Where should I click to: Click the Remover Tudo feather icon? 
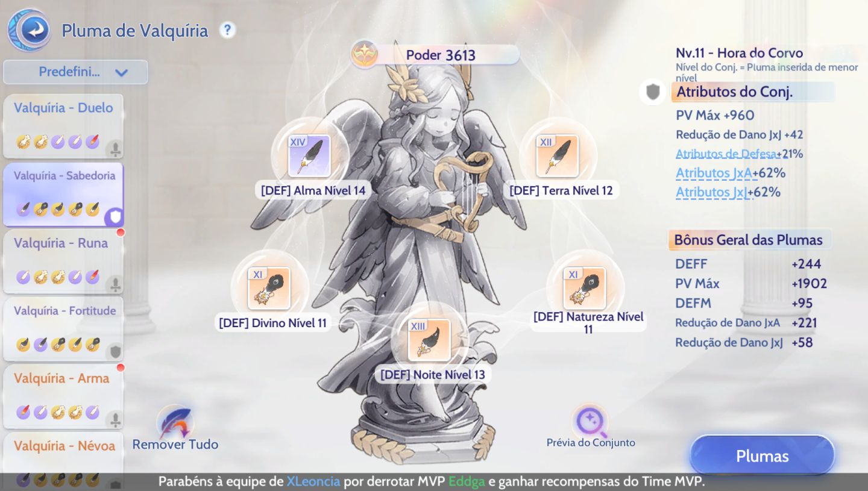(x=175, y=422)
